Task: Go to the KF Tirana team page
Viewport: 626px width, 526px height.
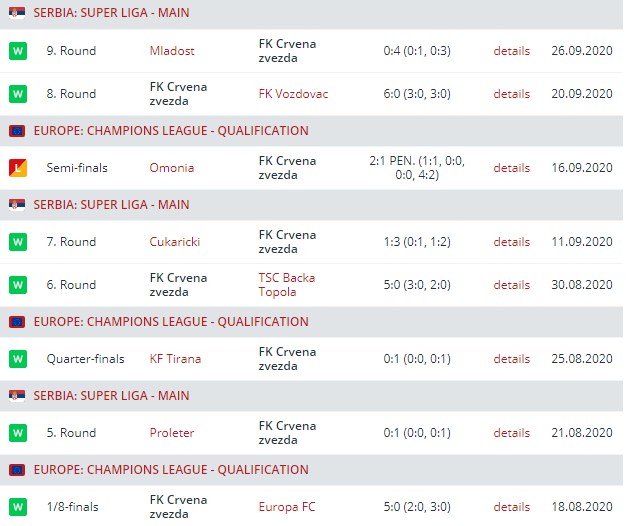Action: (x=175, y=359)
